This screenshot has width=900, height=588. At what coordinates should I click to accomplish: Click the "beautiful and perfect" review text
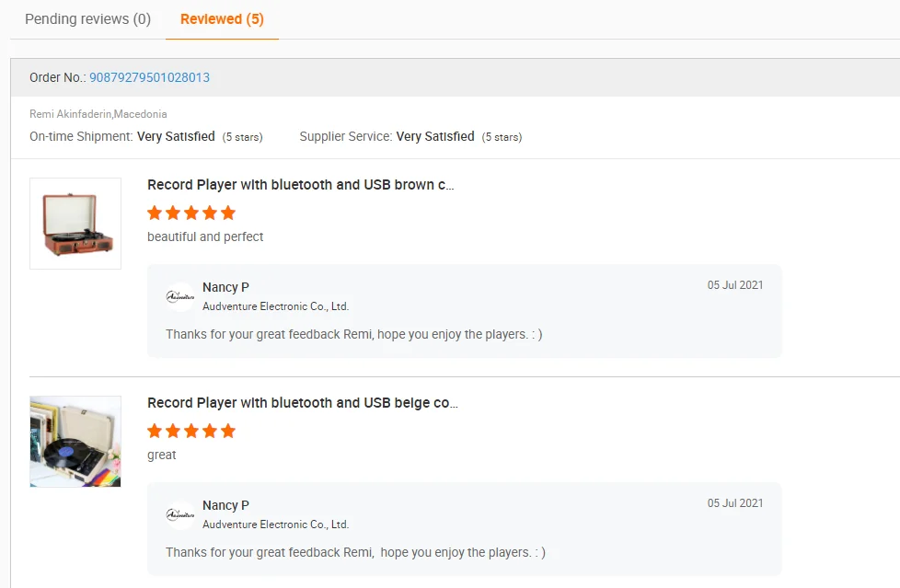tap(205, 236)
